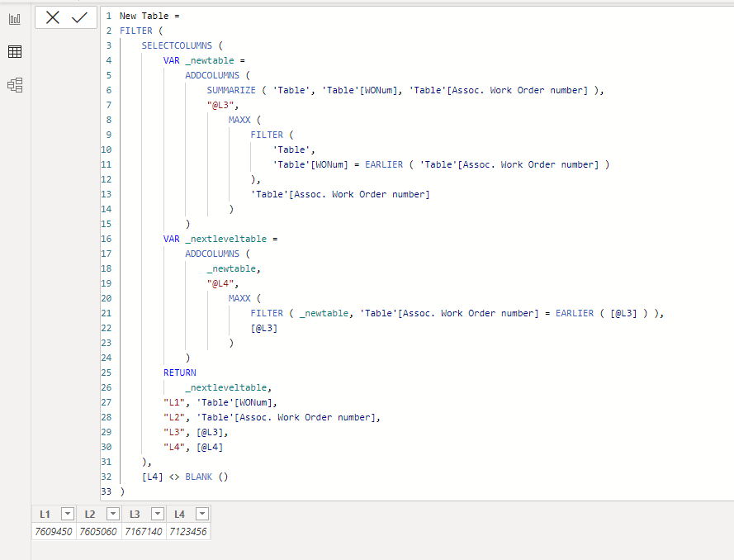This screenshot has width=734, height=560.
Task: Open the L3 column filter dropdown
Action: coord(158,514)
